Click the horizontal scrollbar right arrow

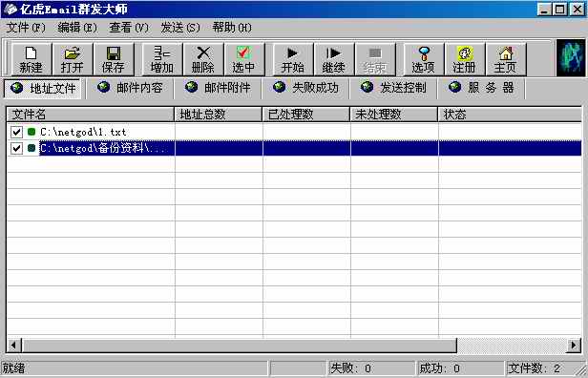point(574,345)
